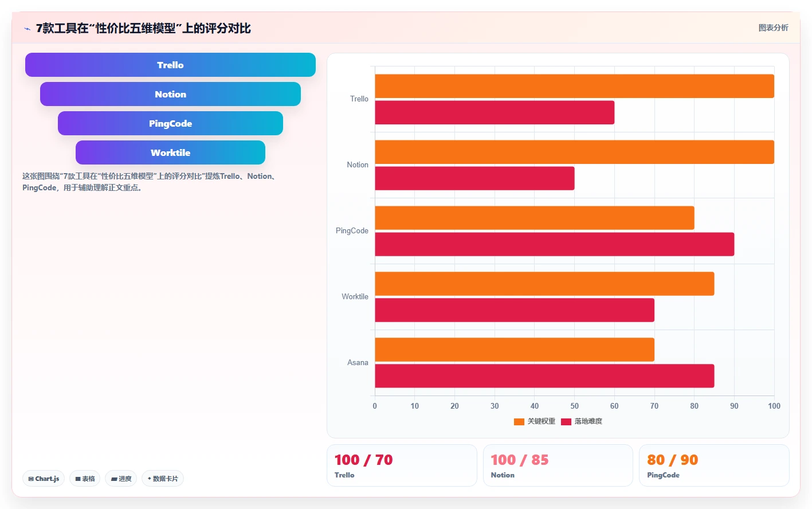The height and width of the screenshot is (509, 812).
Task: Click the 关键权重 legend label
Action: click(x=542, y=421)
